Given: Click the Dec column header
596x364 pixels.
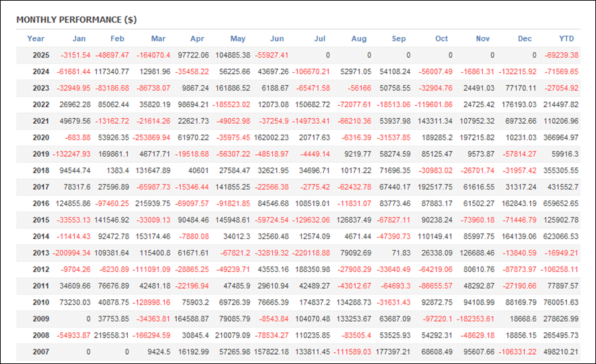Looking at the screenshot, I should (x=524, y=38).
